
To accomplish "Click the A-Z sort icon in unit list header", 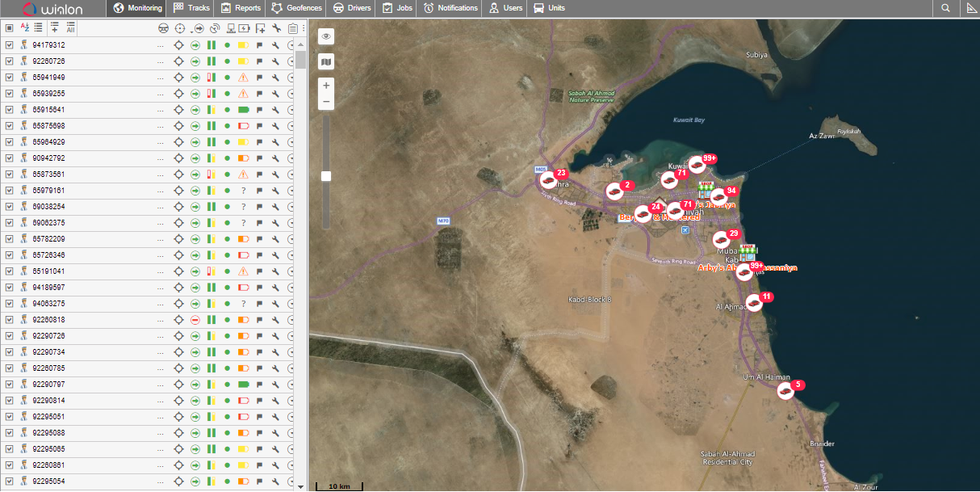I will tap(24, 27).
